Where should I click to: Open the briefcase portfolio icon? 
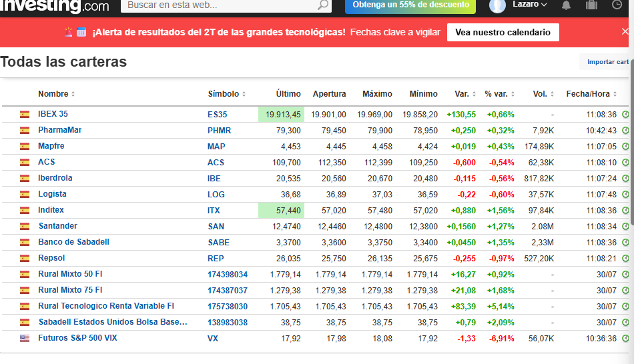pyautogui.click(x=591, y=5)
